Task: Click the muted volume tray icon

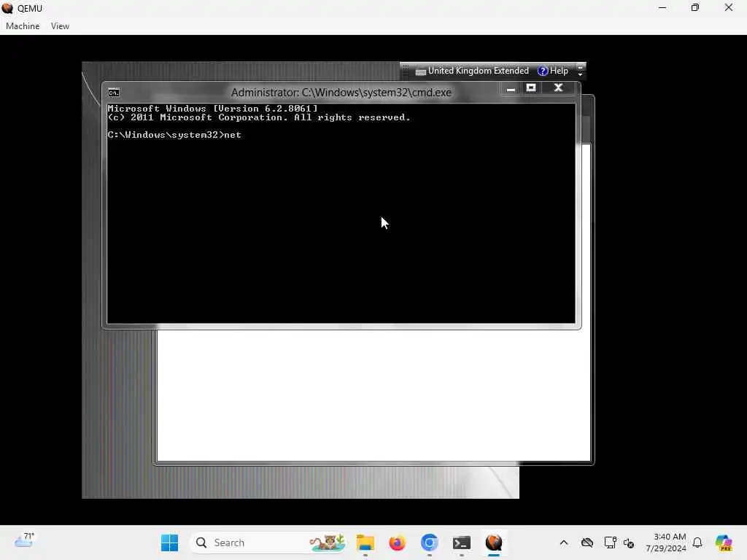Action: click(628, 542)
